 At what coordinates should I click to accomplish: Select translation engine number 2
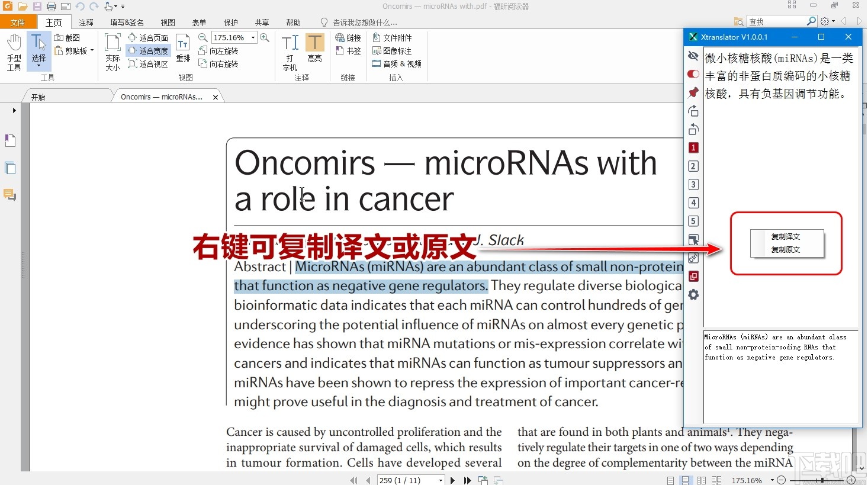point(693,166)
